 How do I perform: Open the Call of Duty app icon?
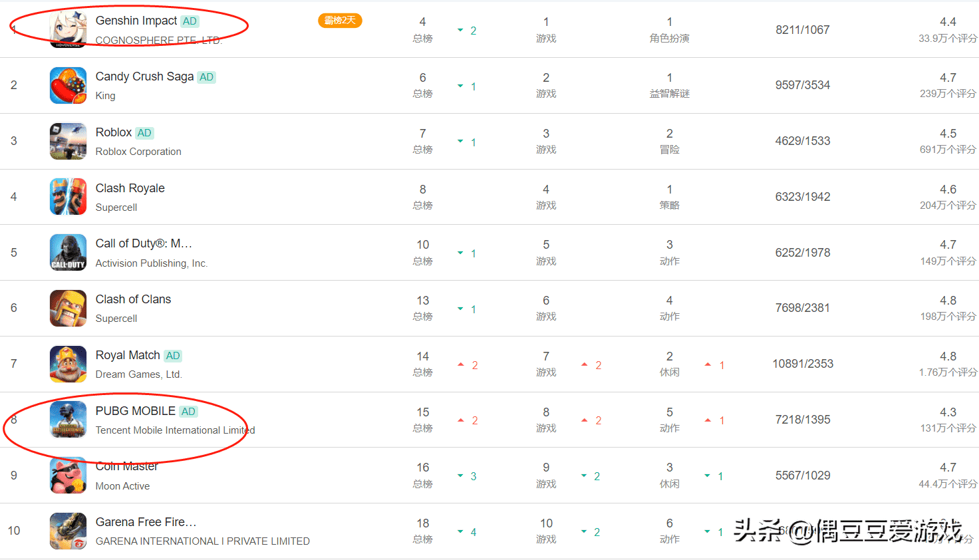[x=69, y=253]
